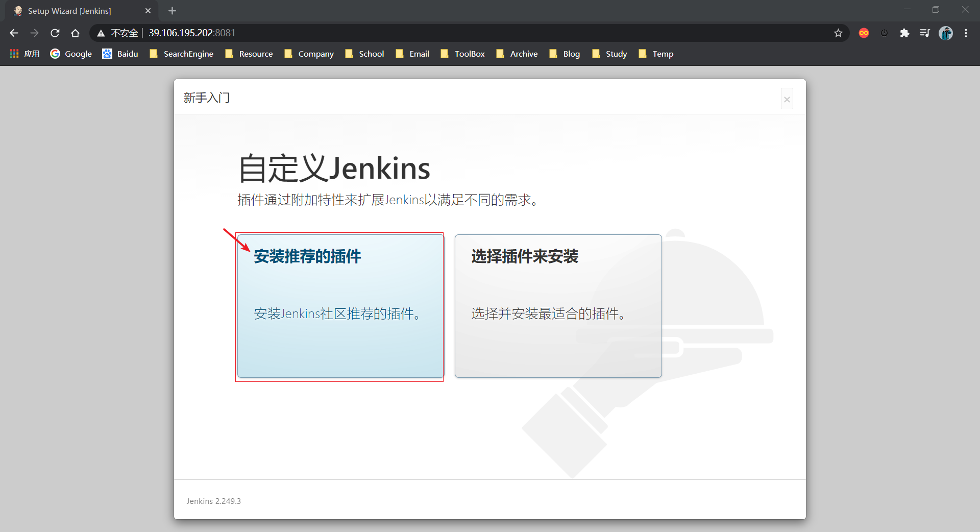Open the 应用 apps shortcut

(x=25, y=54)
